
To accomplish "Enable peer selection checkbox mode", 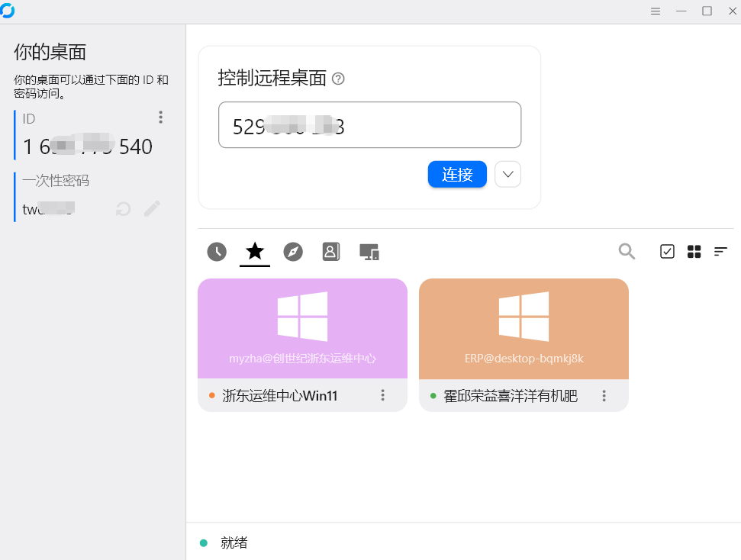I will (666, 252).
